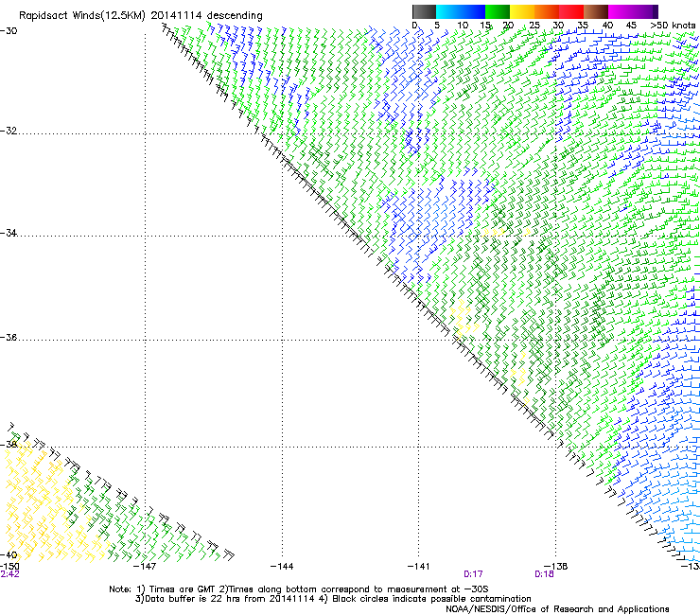Click the note line beginning 'Note: 1) Times are GMT'

[x=299, y=589]
